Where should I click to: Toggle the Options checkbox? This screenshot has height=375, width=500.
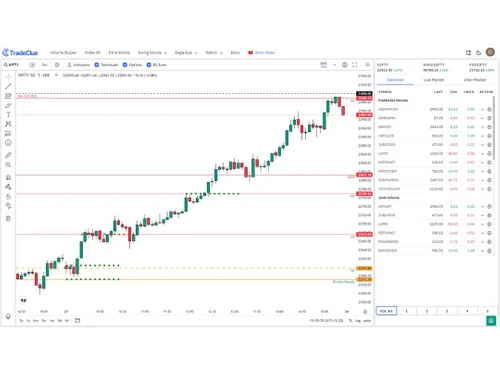125,65
